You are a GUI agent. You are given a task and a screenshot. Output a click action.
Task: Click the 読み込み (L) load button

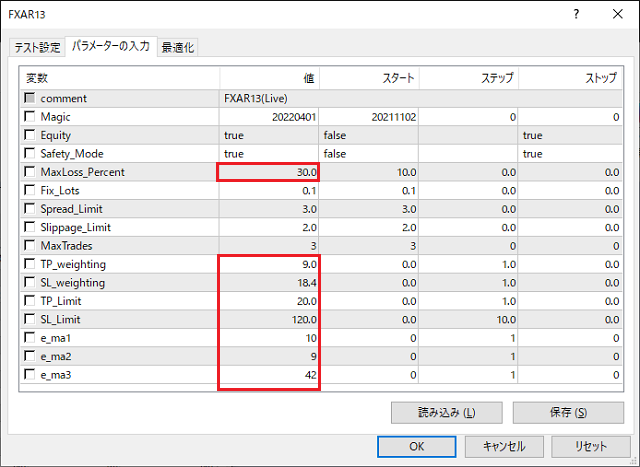pos(447,413)
